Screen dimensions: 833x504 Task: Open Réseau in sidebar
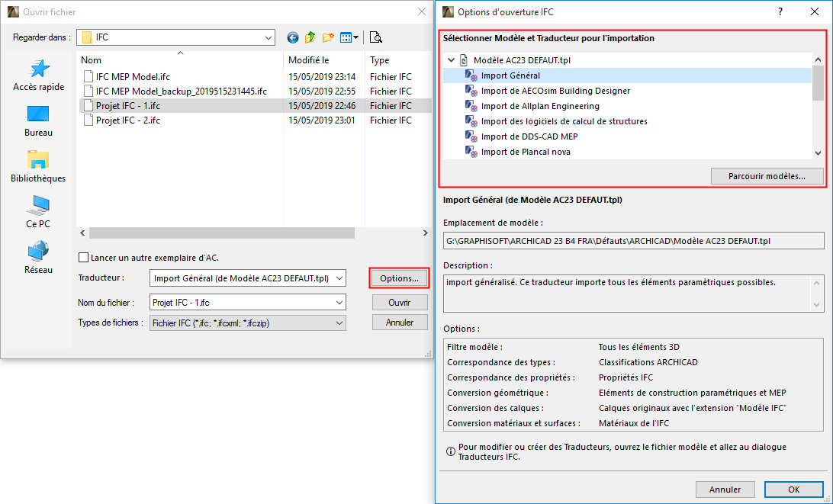tap(38, 258)
